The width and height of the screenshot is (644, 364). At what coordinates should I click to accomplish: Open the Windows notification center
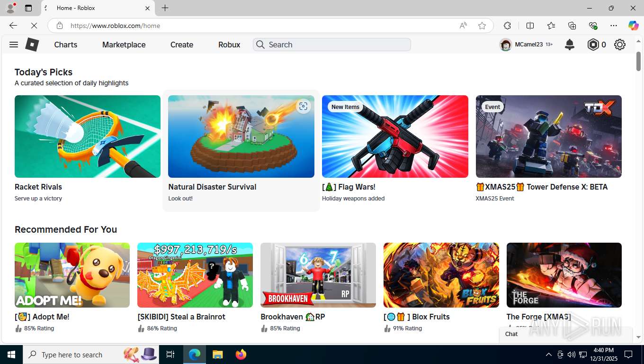pyautogui.click(x=628, y=355)
